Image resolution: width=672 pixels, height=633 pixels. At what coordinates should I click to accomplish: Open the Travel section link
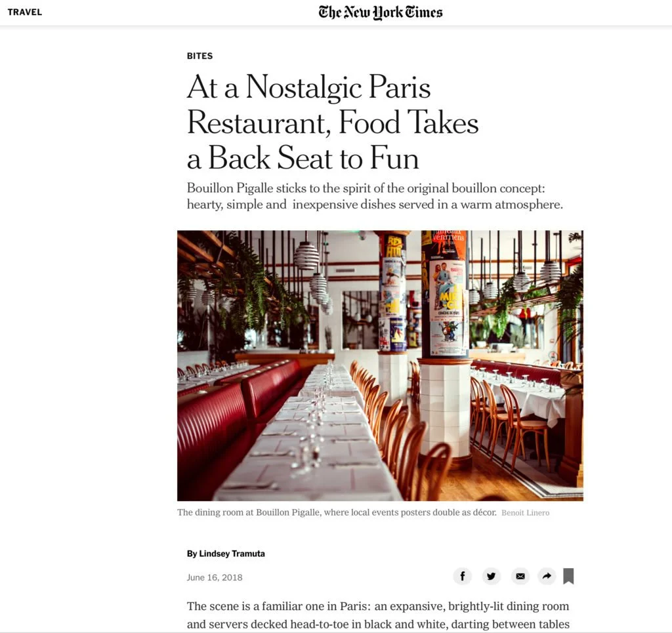[x=25, y=12]
